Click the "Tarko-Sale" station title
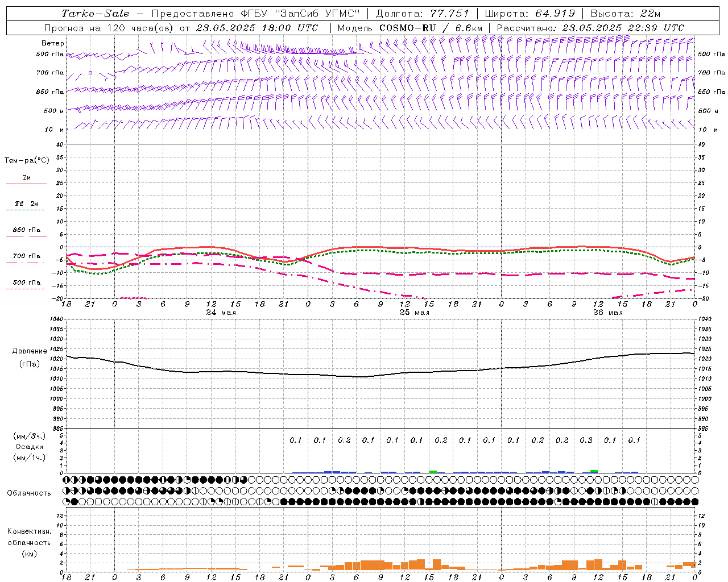This screenshot has width=728, height=582. click(96, 14)
